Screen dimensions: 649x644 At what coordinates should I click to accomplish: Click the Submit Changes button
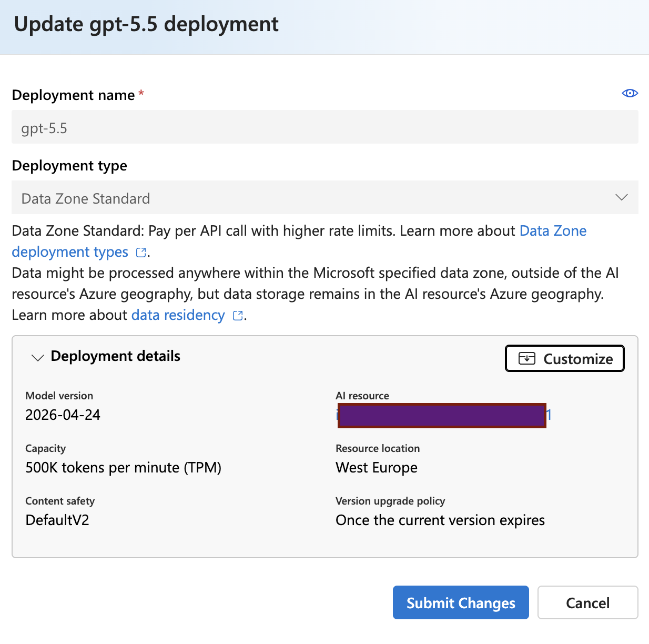click(x=461, y=602)
